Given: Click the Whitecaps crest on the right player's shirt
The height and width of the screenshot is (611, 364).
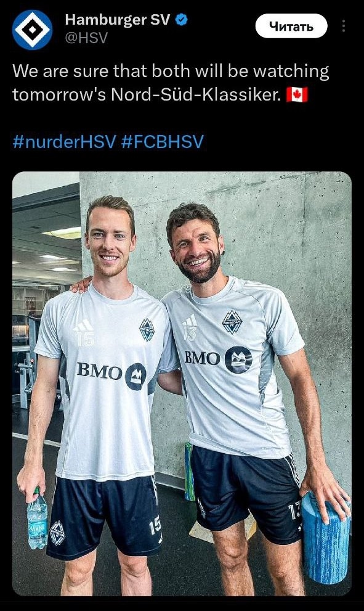Looking at the screenshot, I should [232, 322].
